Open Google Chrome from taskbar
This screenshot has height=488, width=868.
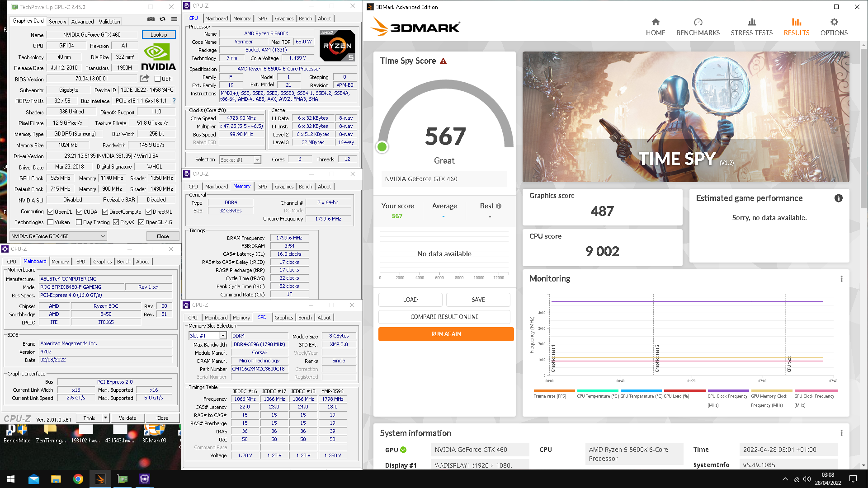pyautogui.click(x=78, y=479)
